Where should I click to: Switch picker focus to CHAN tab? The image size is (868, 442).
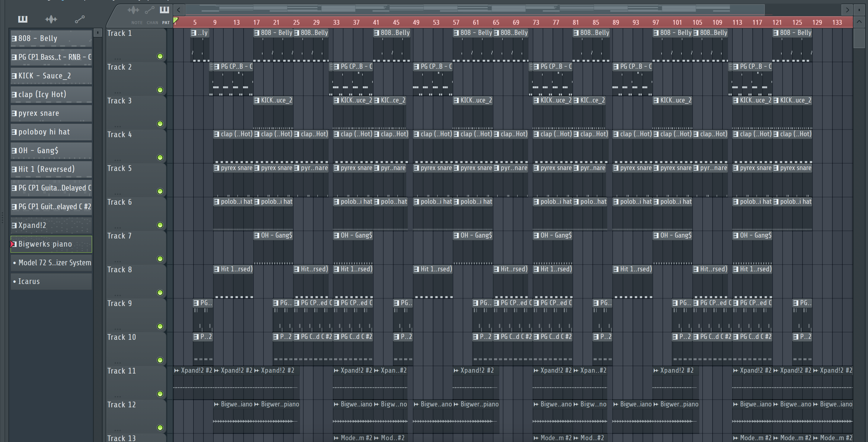[x=152, y=23]
